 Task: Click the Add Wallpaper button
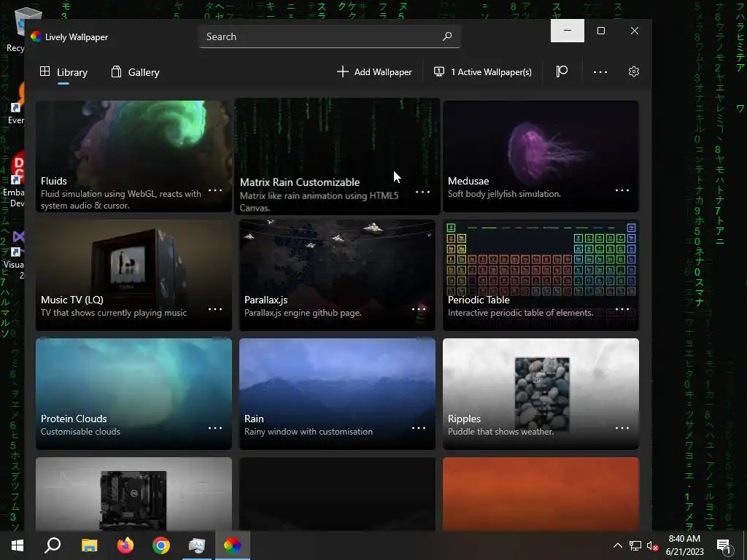(374, 72)
